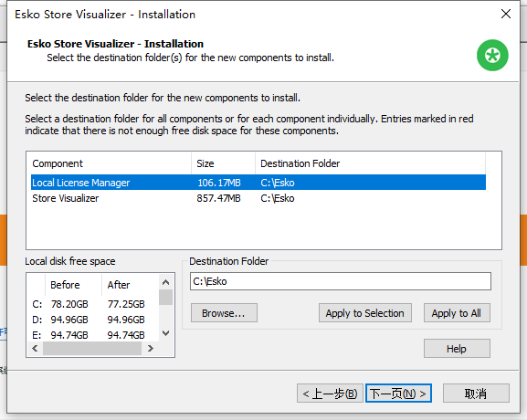Select the E: drive free space row

pyautogui.click(x=93, y=335)
